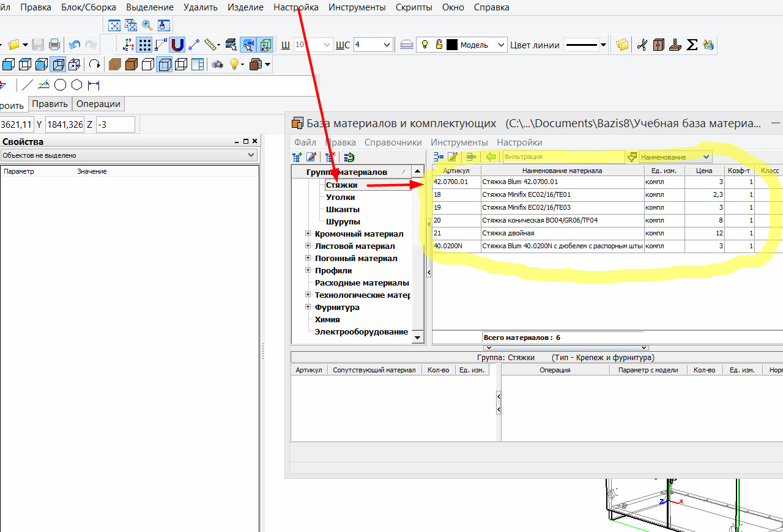The height and width of the screenshot is (532, 783).
Task: Click the camera icon
Action: click(218, 64)
